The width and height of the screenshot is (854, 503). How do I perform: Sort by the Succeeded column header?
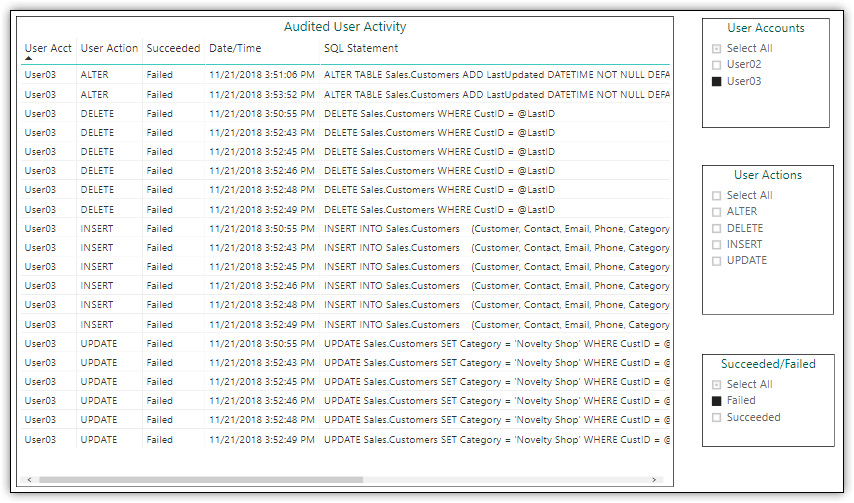(173, 48)
